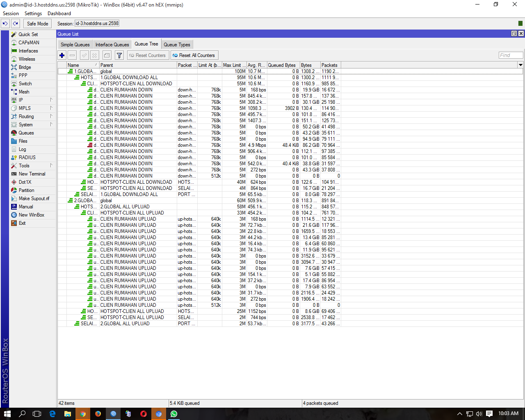This screenshot has height=420, width=525.
Task: Open the Dashboard menu
Action: 59,14
